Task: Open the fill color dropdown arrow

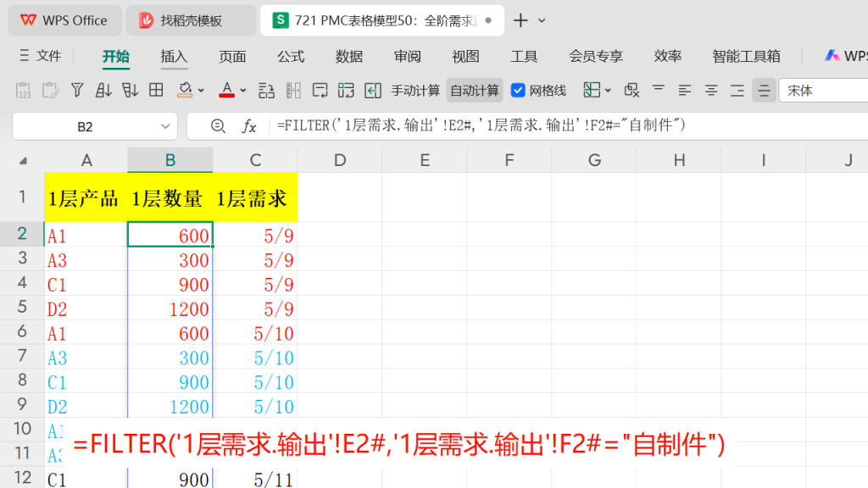Action: point(201,91)
